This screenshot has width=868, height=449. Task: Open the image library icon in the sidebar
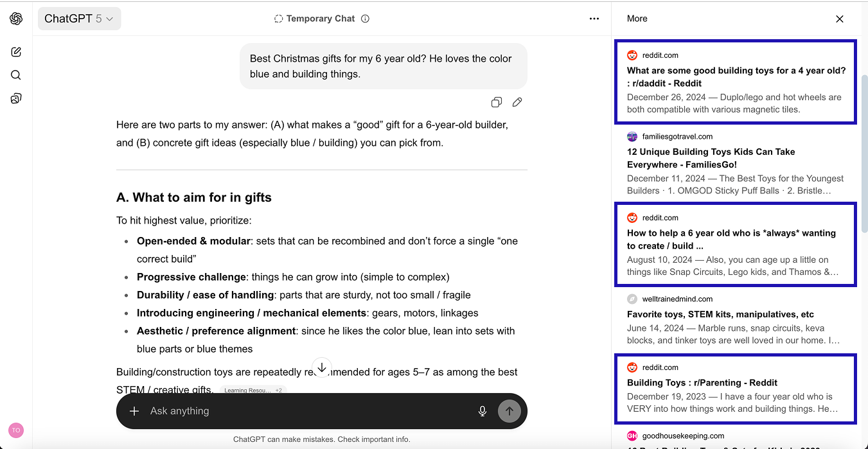coord(15,98)
